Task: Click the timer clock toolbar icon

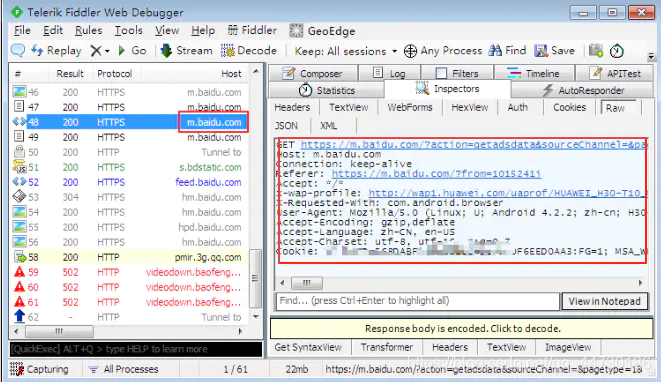Action: click(x=616, y=51)
